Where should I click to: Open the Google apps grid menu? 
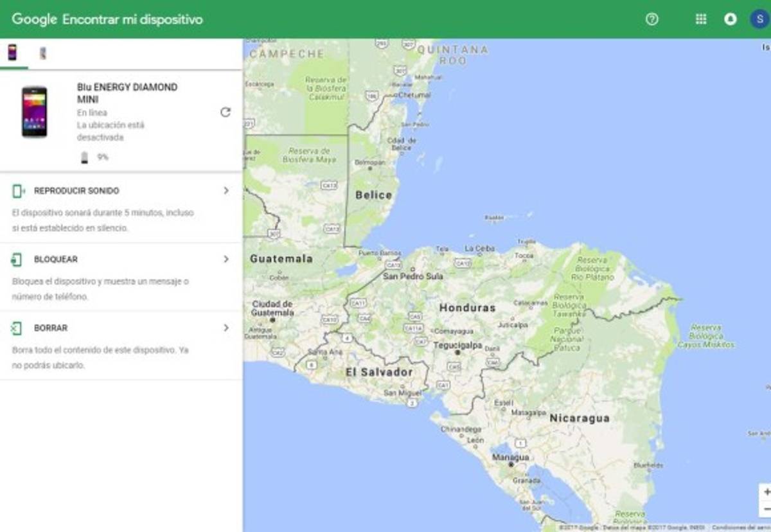tap(701, 18)
